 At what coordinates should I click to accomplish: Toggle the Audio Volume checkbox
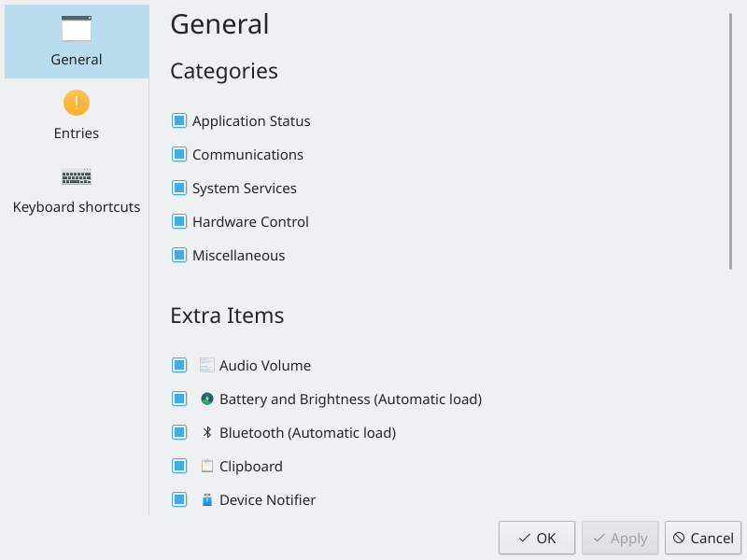(178, 365)
